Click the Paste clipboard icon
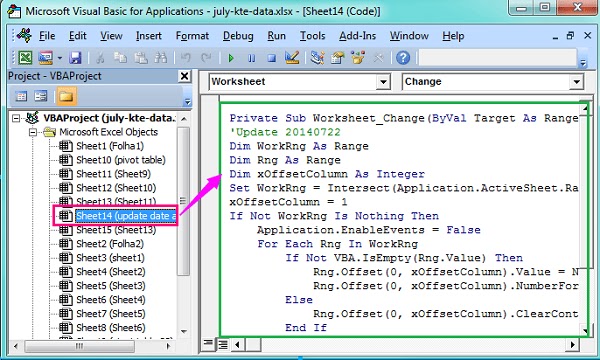The image size is (600, 360). (x=140, y=58)
